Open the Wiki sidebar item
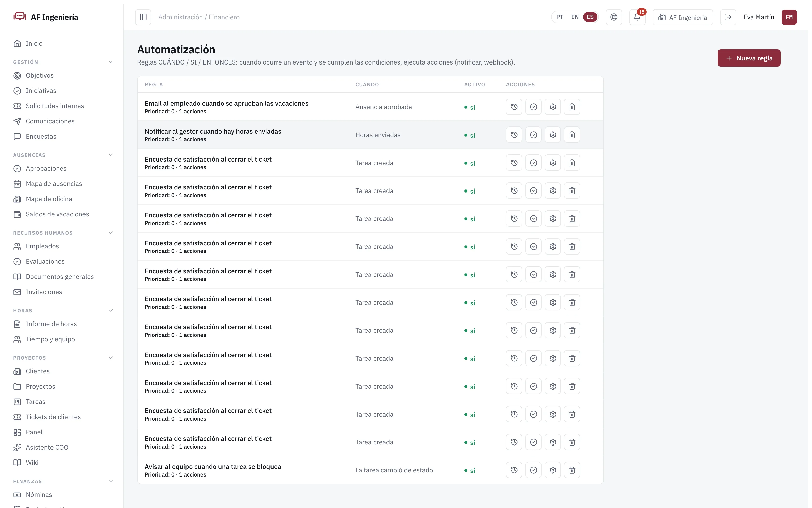 tap(32, 463)
